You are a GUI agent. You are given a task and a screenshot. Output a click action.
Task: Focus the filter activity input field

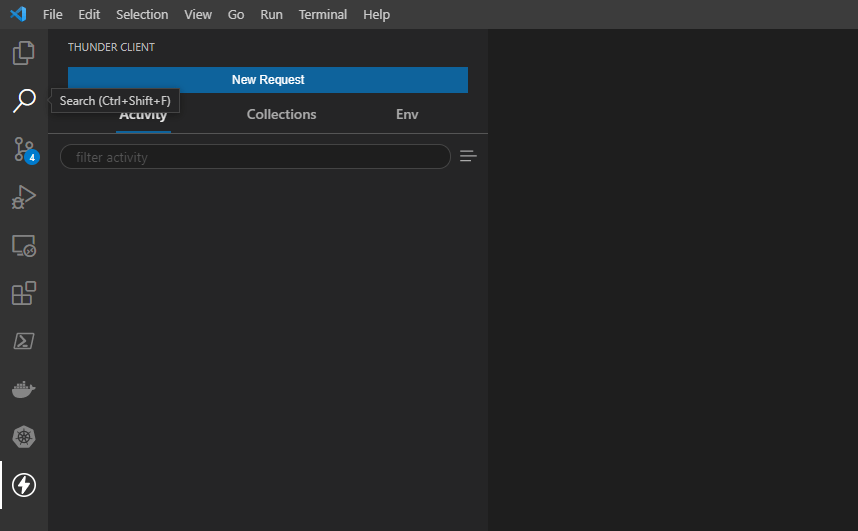[255, 157]
